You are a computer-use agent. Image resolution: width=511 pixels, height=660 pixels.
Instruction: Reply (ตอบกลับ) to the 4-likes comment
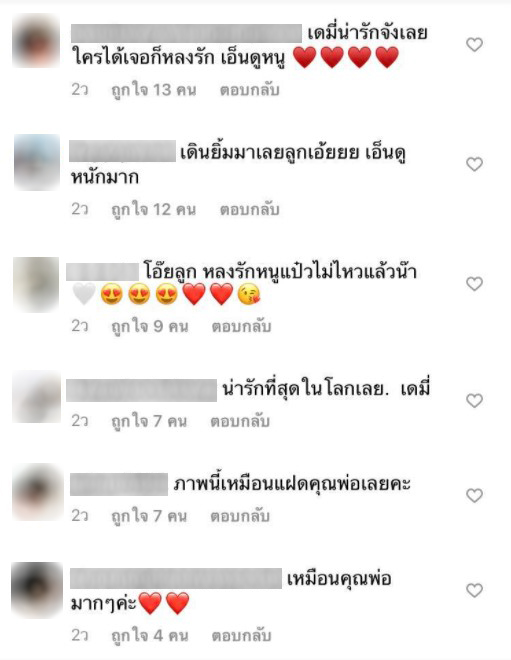pyautogui.click(x=241, y=636)
